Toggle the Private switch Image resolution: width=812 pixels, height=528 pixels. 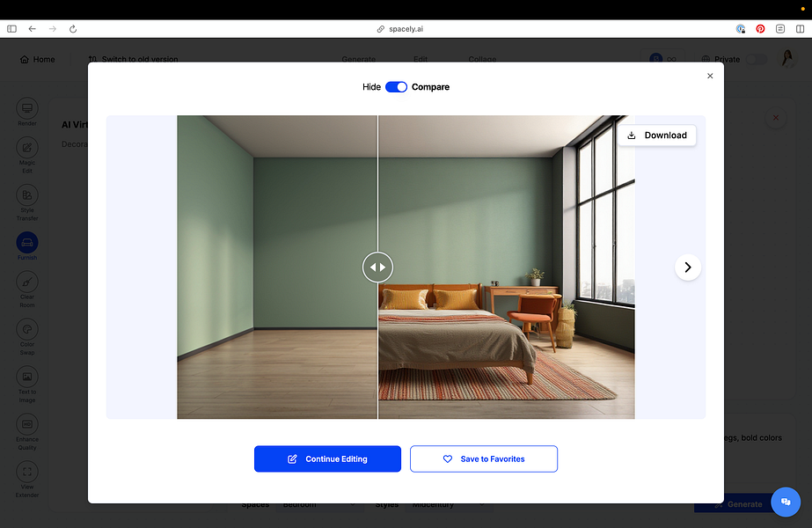click(757, 60)
